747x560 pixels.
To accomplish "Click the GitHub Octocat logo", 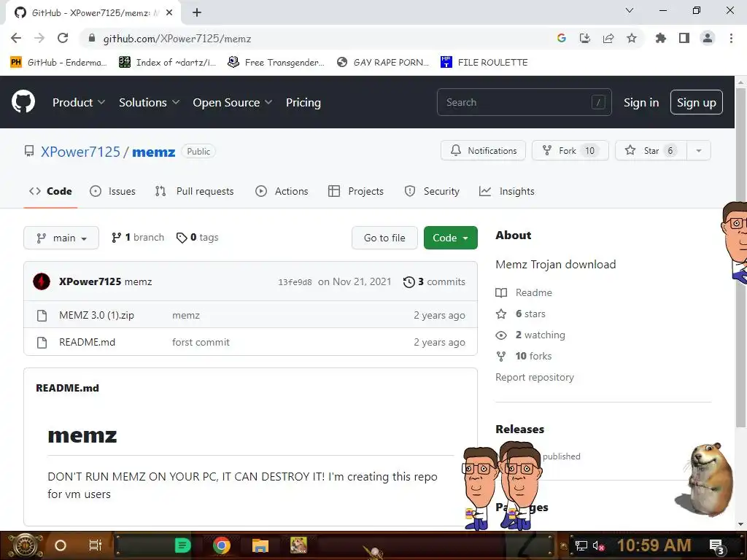I will [x=23, y=101].
